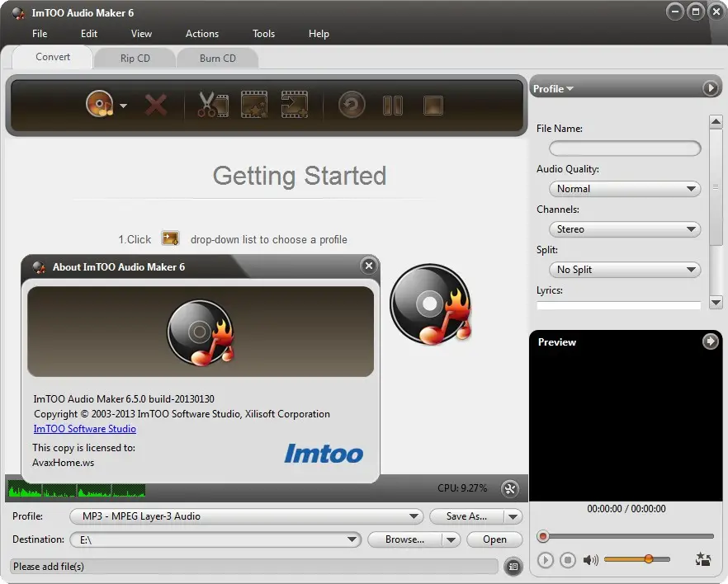Maximize the ImTOO Audio Maker window

click(x=696, y=12)
